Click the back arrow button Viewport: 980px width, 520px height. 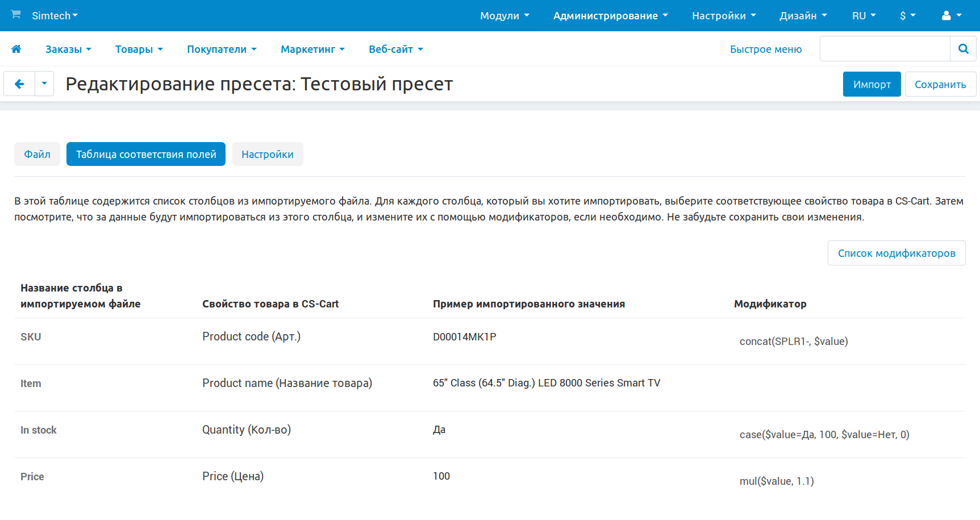(x=19, y=84)
